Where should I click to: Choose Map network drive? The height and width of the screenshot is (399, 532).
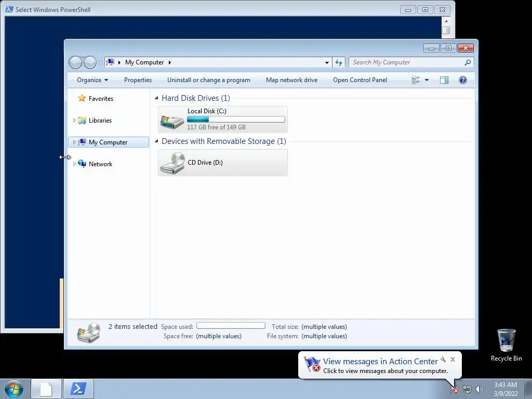click(x=292, y=80)
